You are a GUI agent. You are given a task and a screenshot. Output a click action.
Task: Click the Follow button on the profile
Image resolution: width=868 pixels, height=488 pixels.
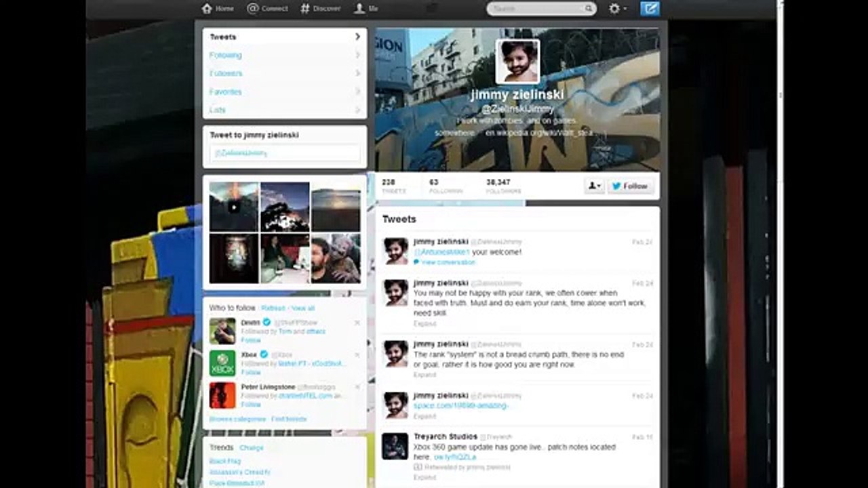click(x=630, y=186)
